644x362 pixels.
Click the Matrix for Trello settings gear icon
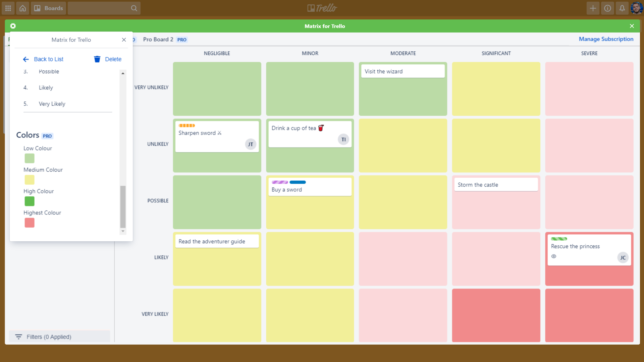13,25
